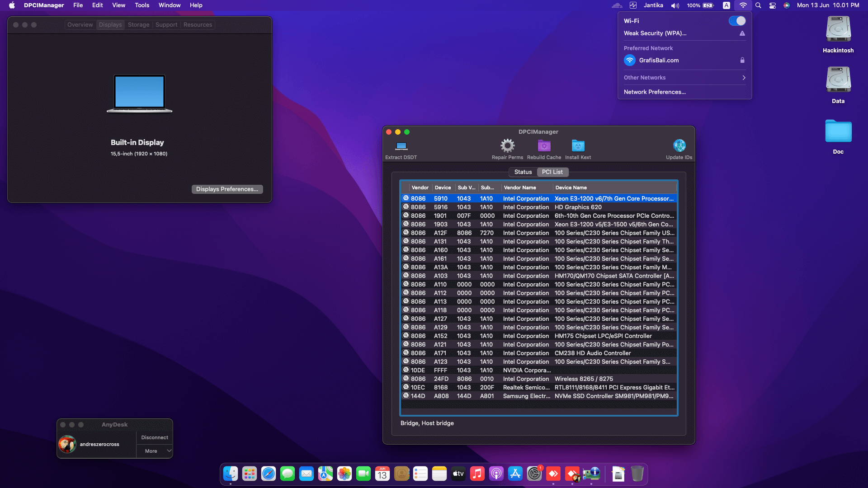The height and width of the screenshot is (488, 868).
Task: Open the Edit menu
Action: click(97, 5)
